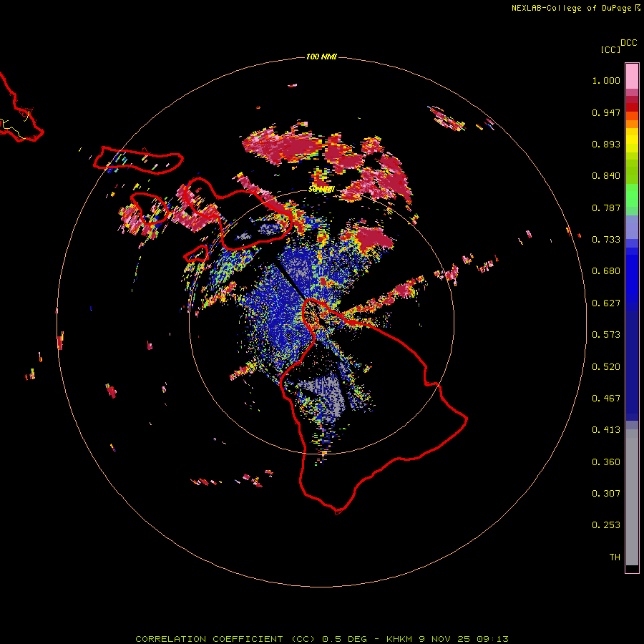This screenshot has width=644, height=644.
Task: Click the TH threshold label
Action: (x=615, y=557)
